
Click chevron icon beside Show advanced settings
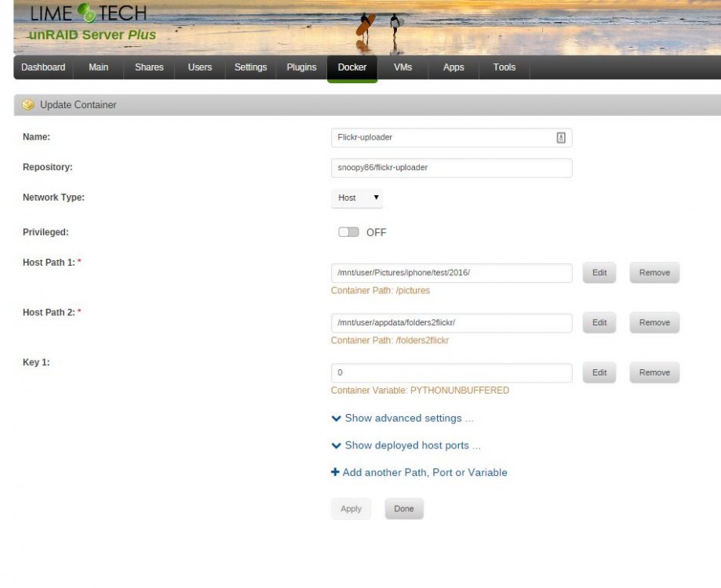[x=336, y=419]
